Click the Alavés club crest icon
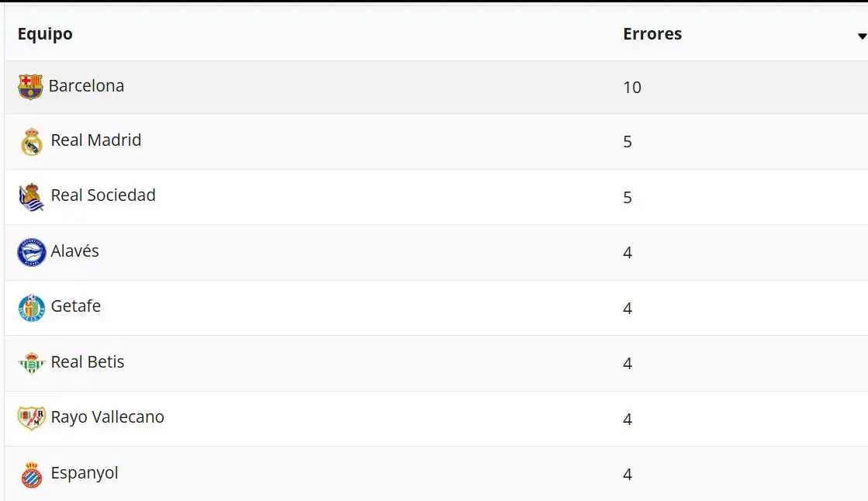Screen dimensions: 868x501 (32, 252)
